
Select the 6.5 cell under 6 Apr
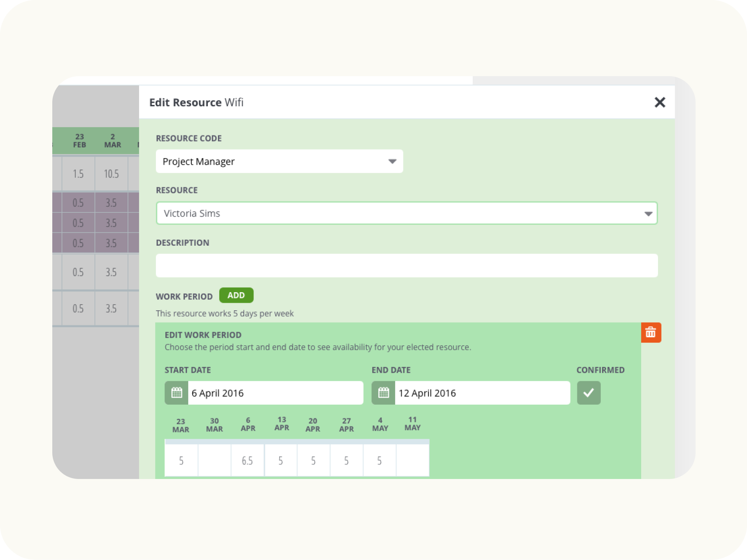pyautogui.click(x=247, y=460)
